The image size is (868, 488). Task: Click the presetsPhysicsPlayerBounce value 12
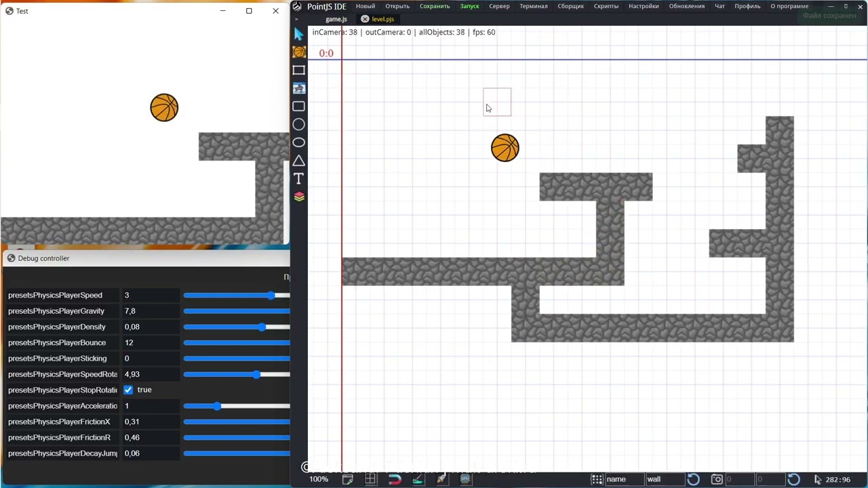[x=151, y=342]
